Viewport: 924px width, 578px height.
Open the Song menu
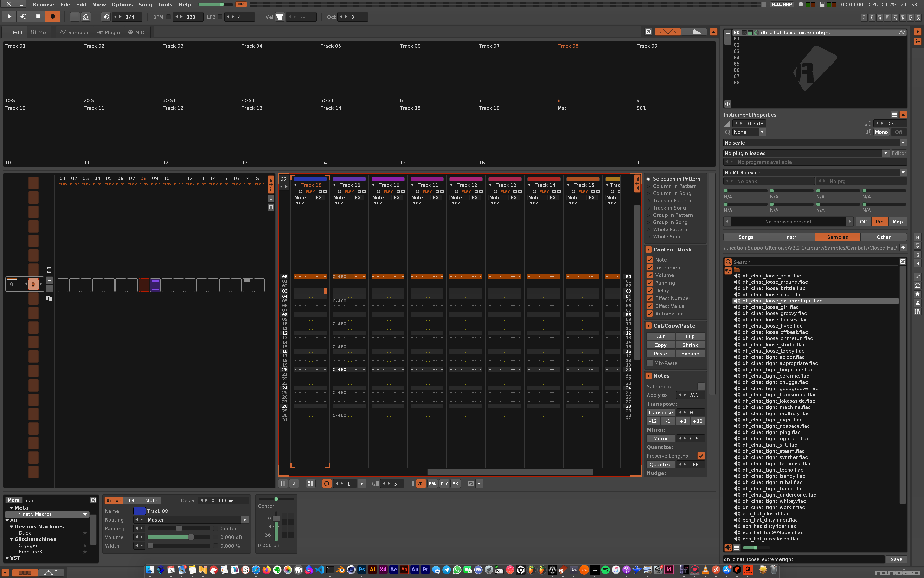click(145, 4)
